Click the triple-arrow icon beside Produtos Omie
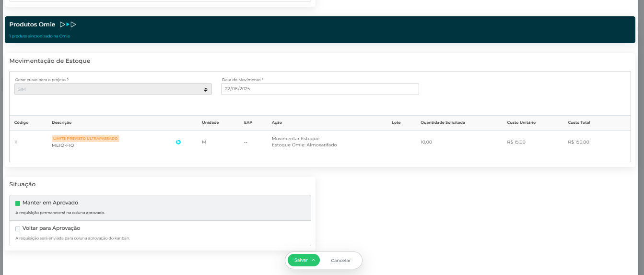Image resolution: width=644 pixels, height=275 pixels. tap(68, 24)
